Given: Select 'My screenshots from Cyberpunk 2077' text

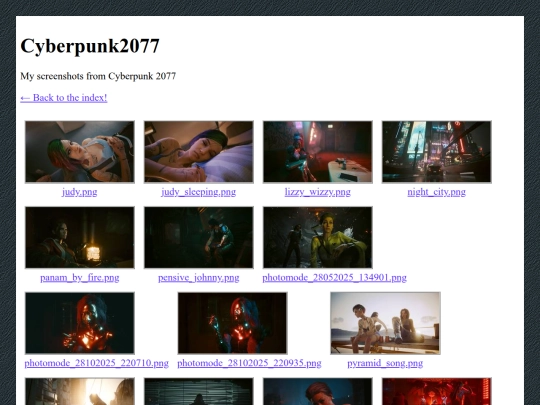Looking at the screenshot, I should pyautogui.click(x=98, y=76).
